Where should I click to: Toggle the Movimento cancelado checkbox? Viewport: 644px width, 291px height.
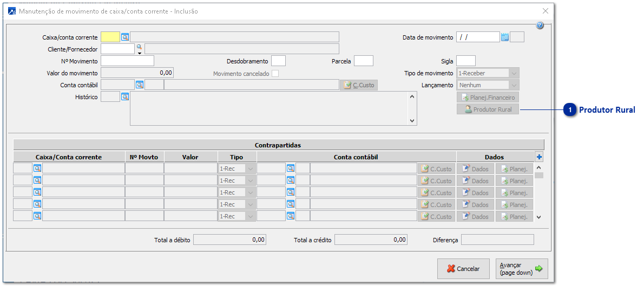275,74
